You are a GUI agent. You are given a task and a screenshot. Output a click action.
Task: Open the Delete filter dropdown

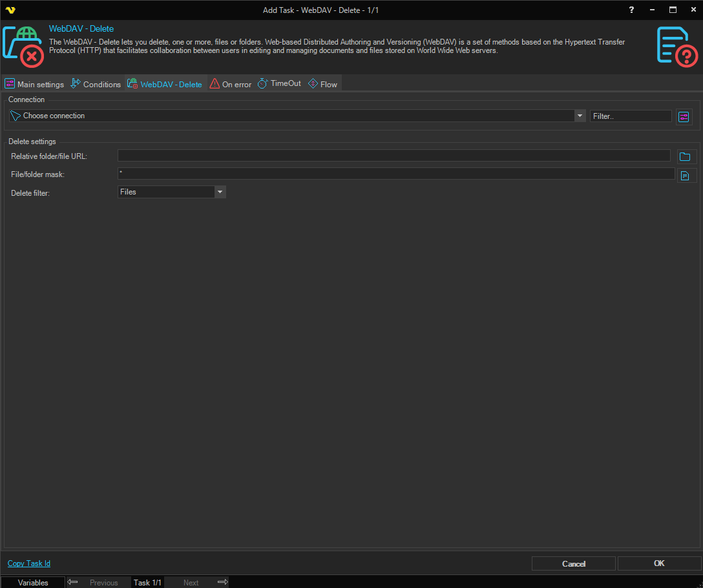coord(220,192)
